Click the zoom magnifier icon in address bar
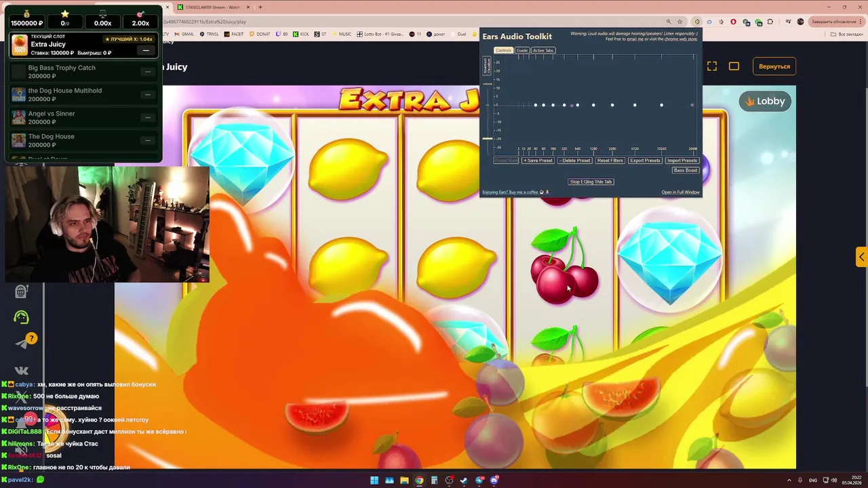The image size is (868, 488). pyautogui.click(x=669, y=22)
